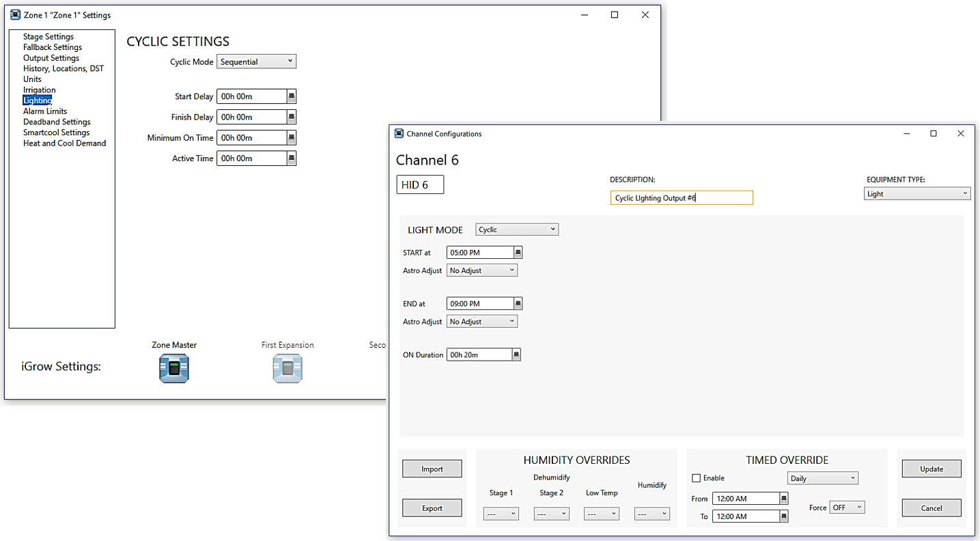980x541 pixels.
Task: Click the Description text field
Action: tap(682, 197)
